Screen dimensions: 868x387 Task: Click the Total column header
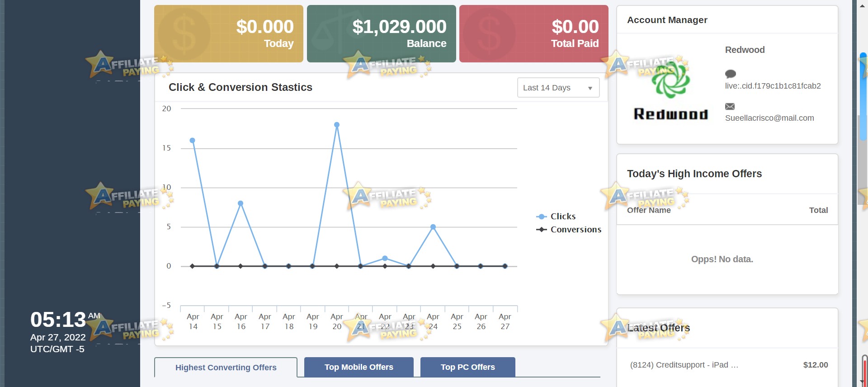click(x=818, y=210)
